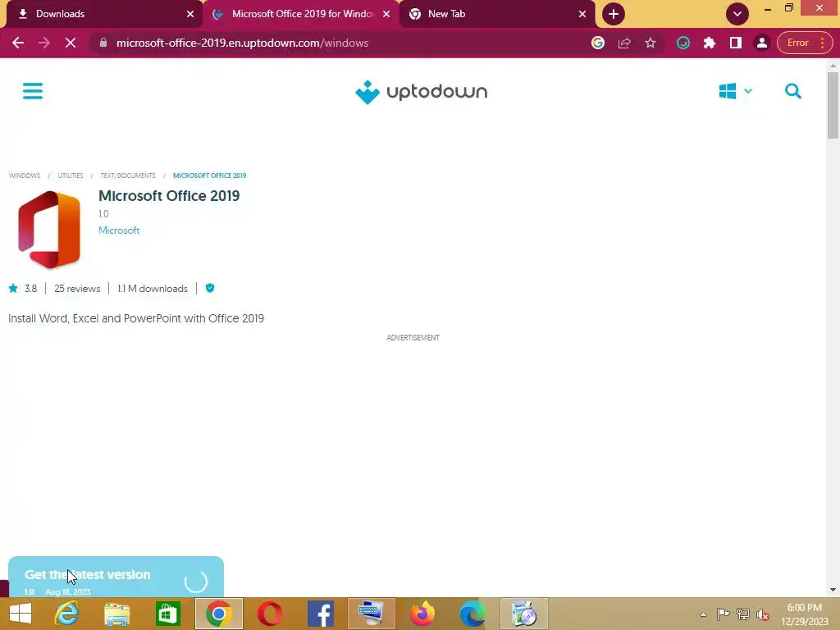The width and height of the screenshot is (840, 630).
Task: Expand the tab search dropdown arrow
Action: pyautogui.click(x=737, y=14)
